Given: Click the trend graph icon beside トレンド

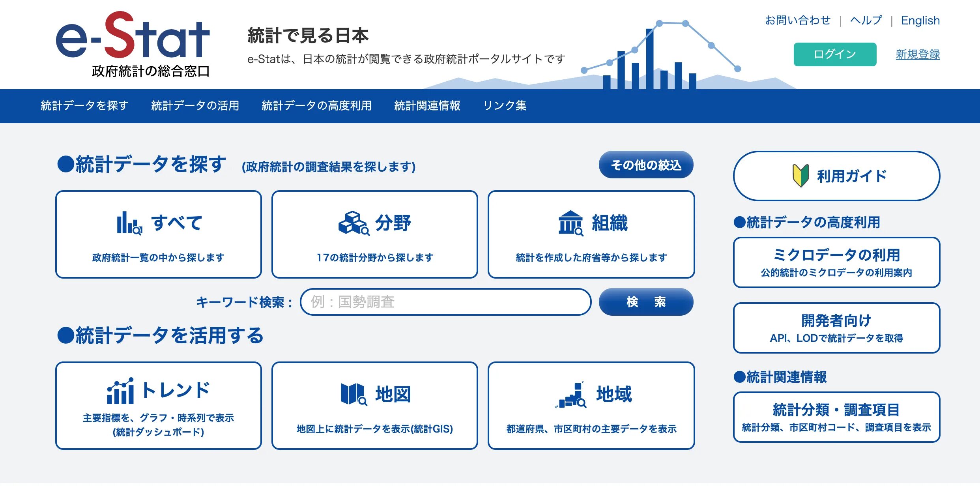Looking at the screenshot, I should (x=120, y=391).
